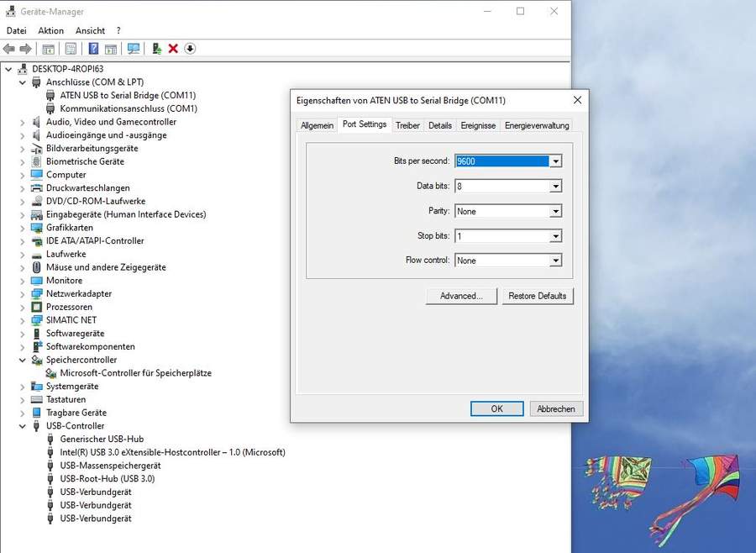
Task: Click the Help question-mark toolbar icon
Action: coord(93,49)
